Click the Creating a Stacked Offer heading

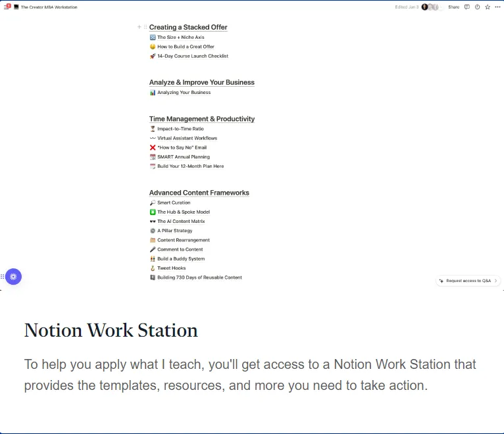point(188,28)
